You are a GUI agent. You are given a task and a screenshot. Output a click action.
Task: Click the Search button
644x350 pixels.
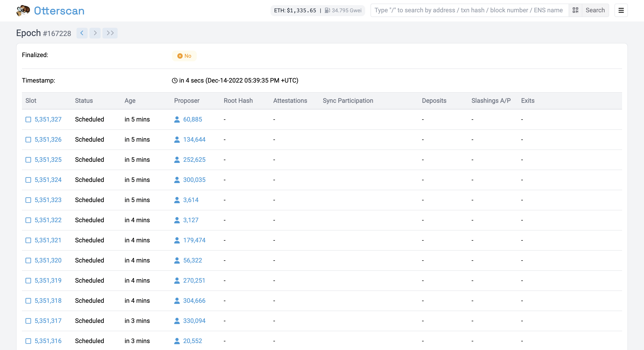[x=595, y=10]
